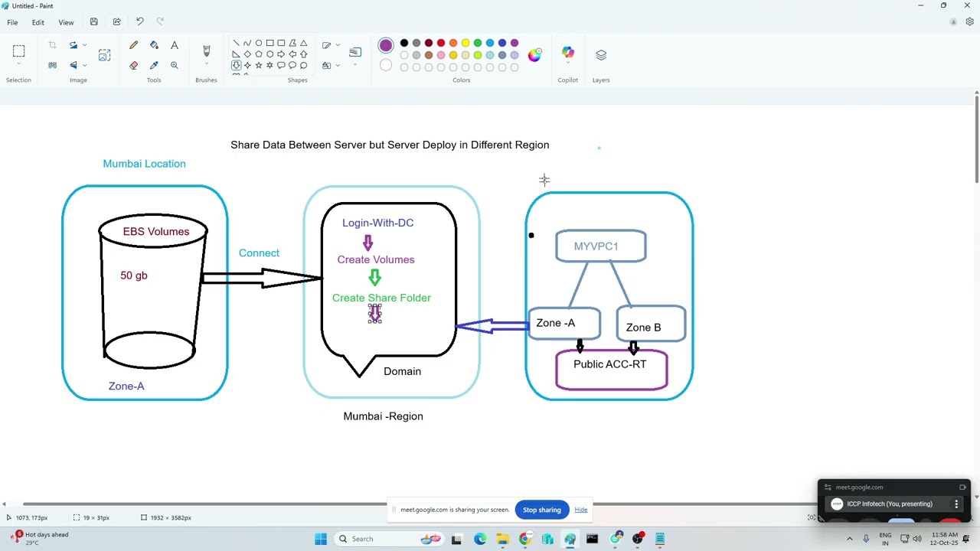Screen dimensions: 980x551
Task: Select the Line shape
Action: pos(236,43)
